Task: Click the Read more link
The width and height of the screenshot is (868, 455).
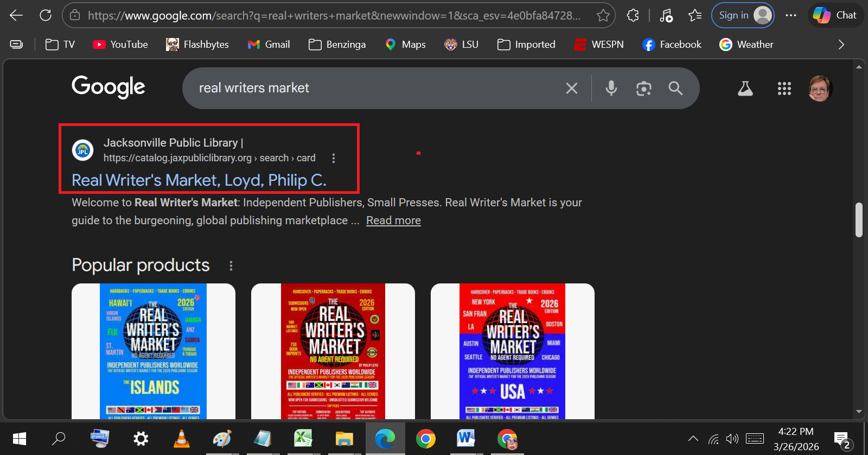Action: [x=393, y=220]
